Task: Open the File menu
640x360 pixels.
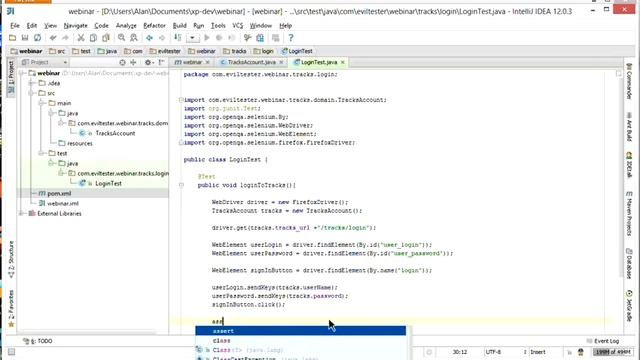Action: click(x=15, y=25)
